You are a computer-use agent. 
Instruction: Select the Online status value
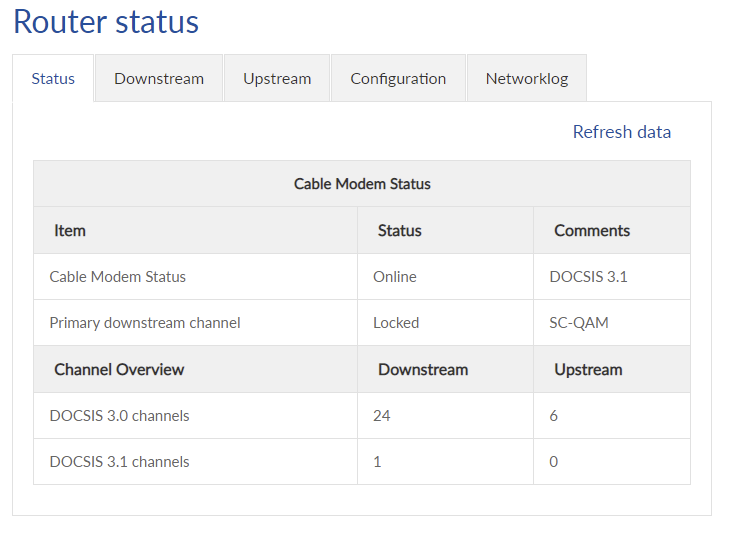click(395, 276)
